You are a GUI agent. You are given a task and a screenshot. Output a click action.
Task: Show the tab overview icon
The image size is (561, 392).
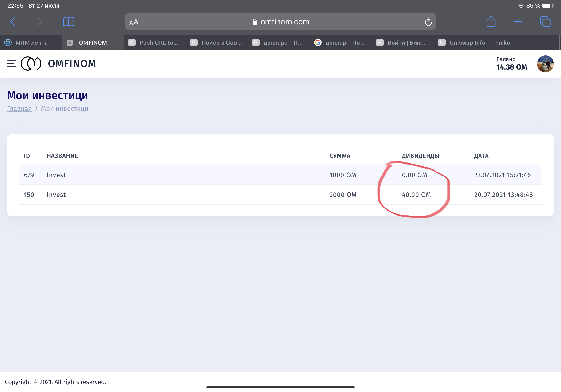[x=545, y=22]
